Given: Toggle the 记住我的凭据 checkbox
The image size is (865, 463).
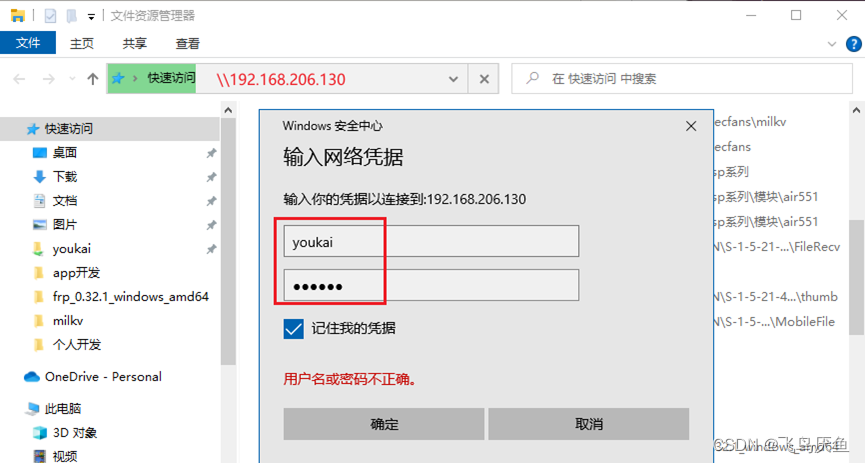Looking at the screenshot, I should click(293, 329).
